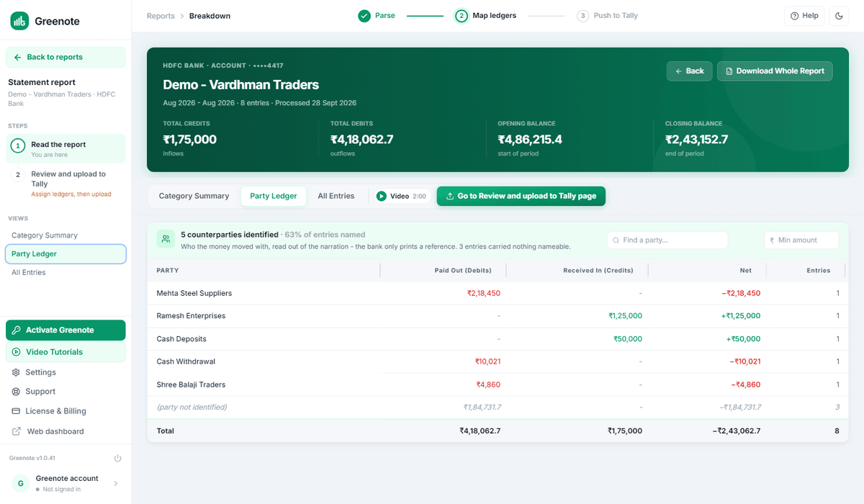Select the Map ledgers step

click(x=486, y=16)
